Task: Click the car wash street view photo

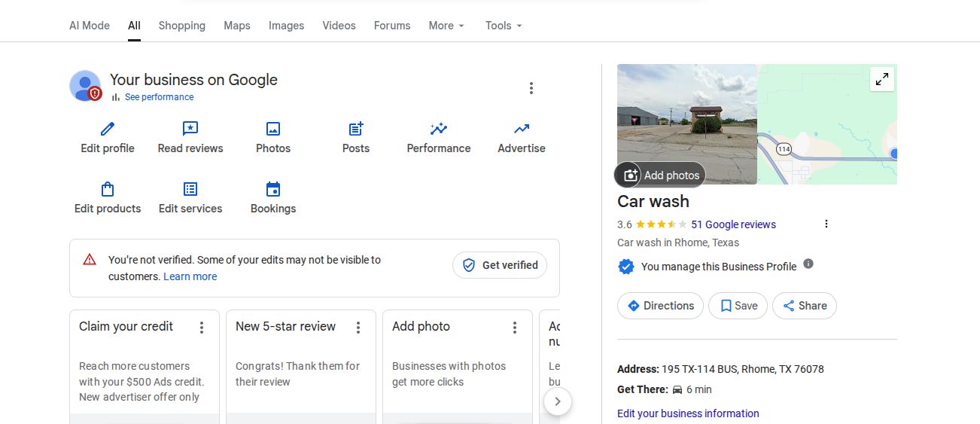Action: pyautogui.click(x=686, y=113)
